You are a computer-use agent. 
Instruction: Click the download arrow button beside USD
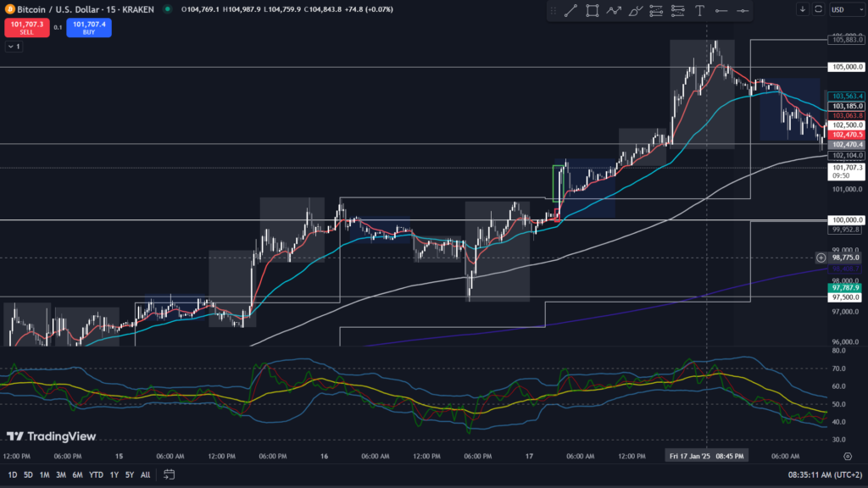[802, 9]
